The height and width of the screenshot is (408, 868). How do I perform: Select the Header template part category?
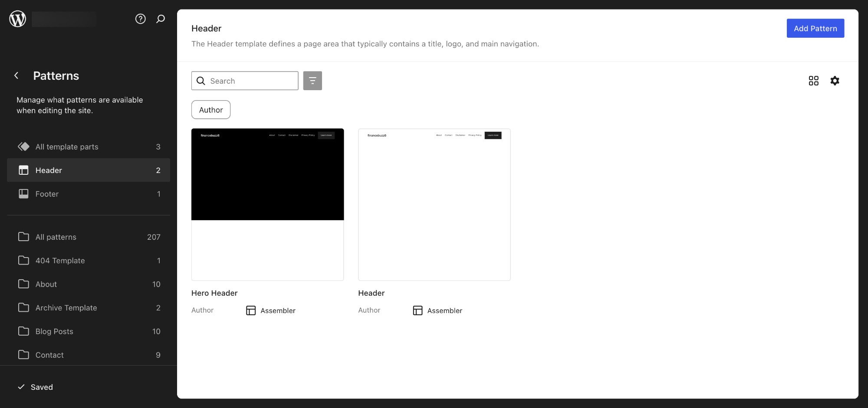(x=89, y=170)
